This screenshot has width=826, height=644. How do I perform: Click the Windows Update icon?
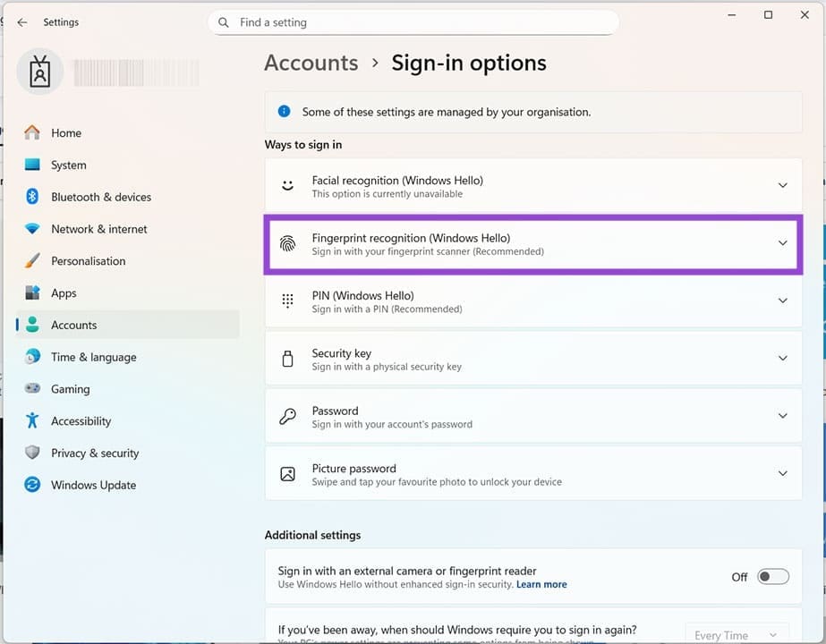[32, 485]
